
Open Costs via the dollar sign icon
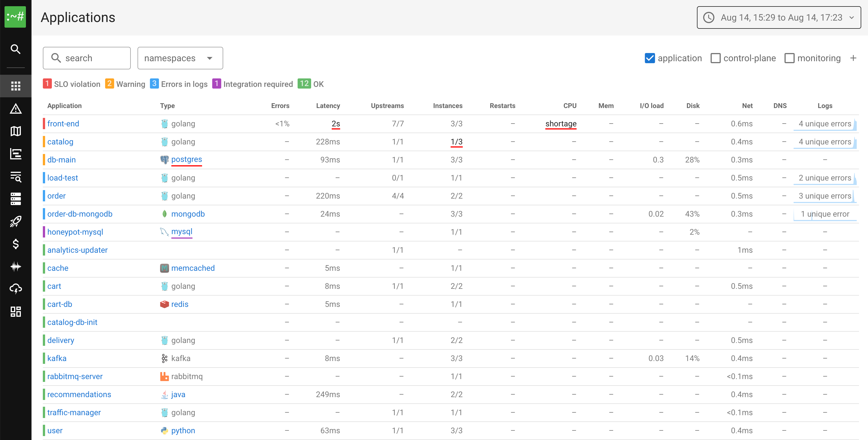pos(15,244)
